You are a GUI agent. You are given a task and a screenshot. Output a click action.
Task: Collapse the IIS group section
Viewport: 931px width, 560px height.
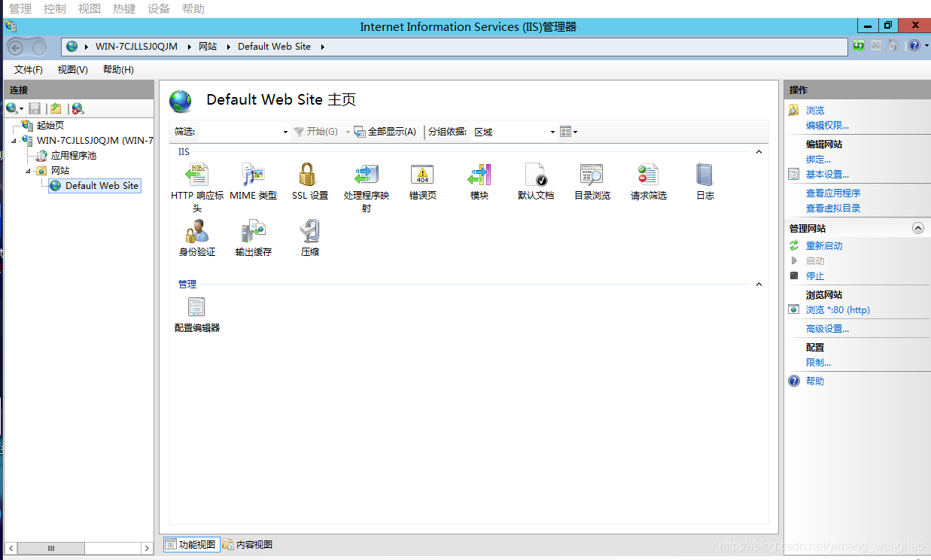coord(759,152)
